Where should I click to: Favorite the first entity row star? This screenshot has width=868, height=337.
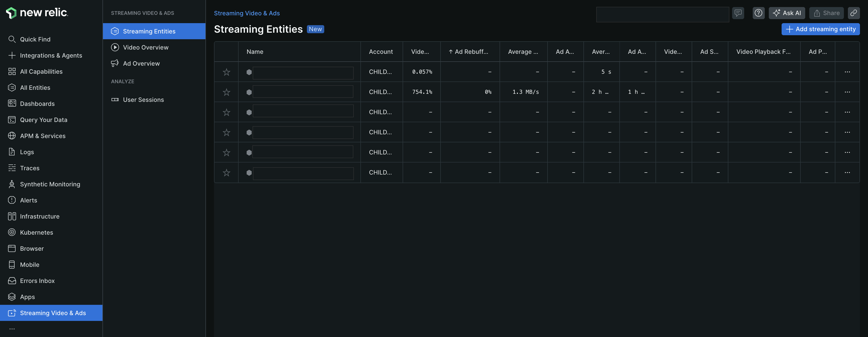tap(227, 72)
